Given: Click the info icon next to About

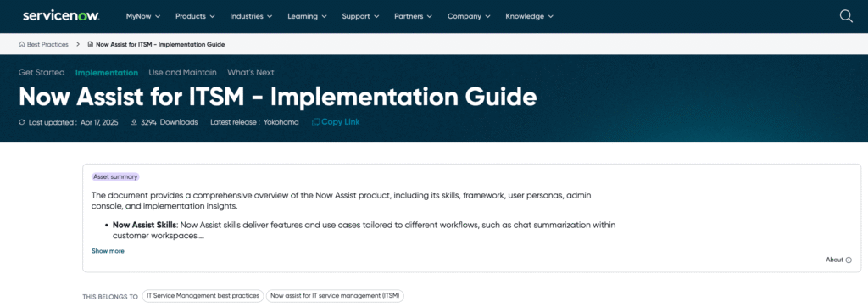Looking at the screenshot, I should (849, 260).
